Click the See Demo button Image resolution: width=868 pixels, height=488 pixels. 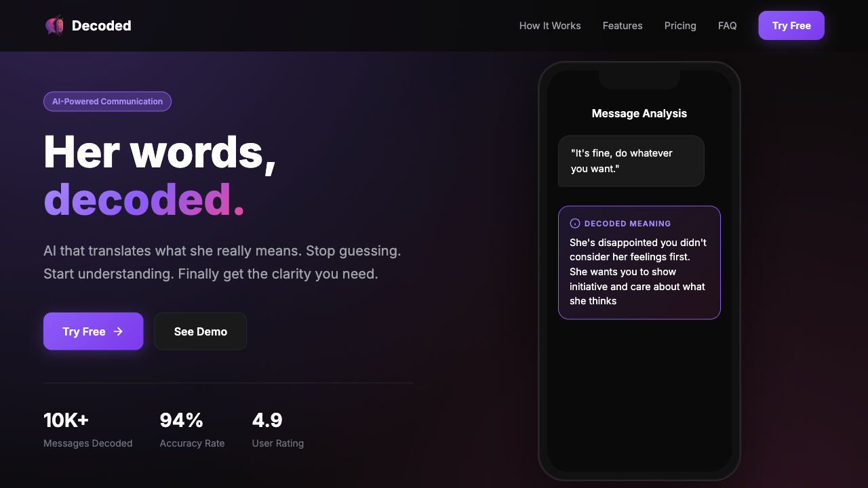pos(200,331)
